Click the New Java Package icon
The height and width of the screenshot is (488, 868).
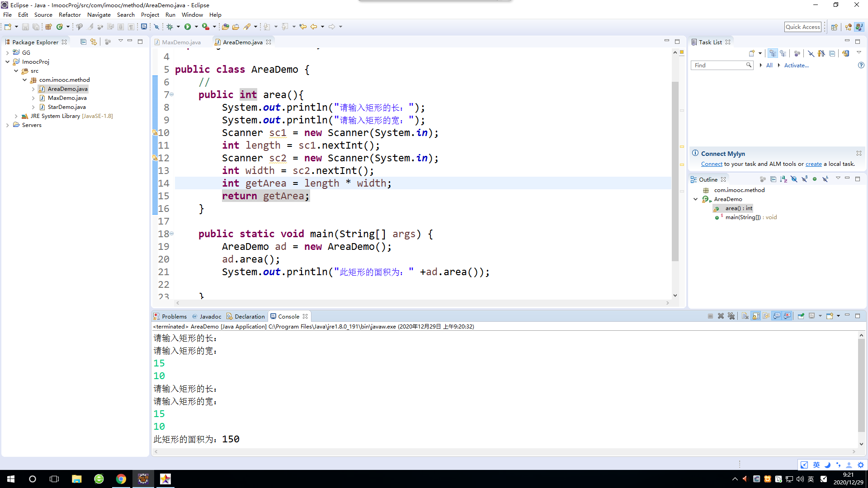(x=48, y=27)
